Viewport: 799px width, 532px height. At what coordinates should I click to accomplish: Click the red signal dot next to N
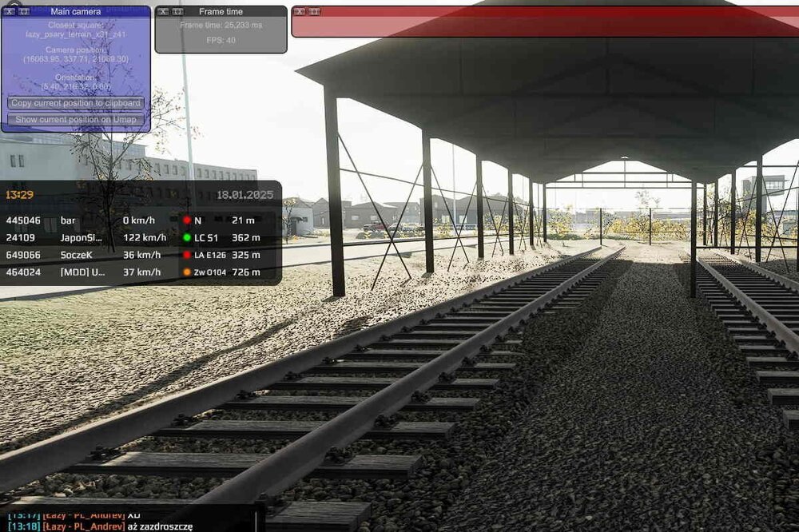(x=187, y=220)
